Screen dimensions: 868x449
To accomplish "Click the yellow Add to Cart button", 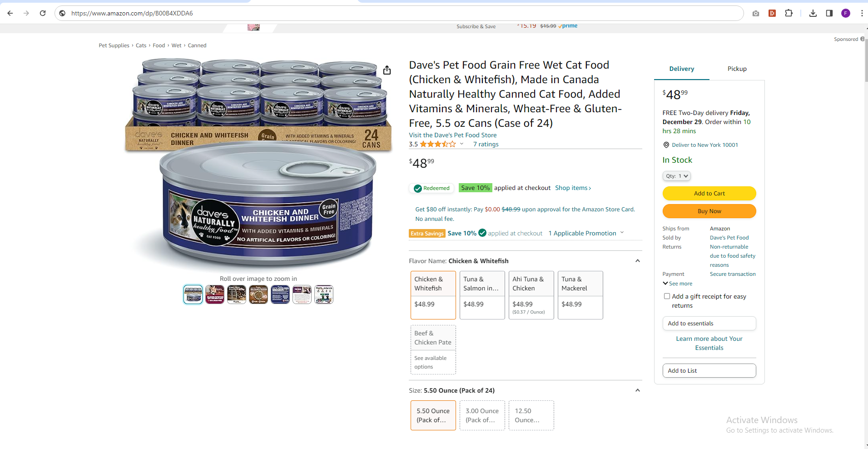I will click(709, 193).
